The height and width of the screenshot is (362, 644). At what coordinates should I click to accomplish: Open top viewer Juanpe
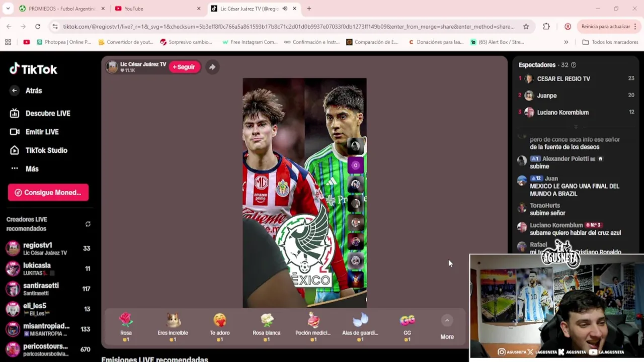coord(576,96)
